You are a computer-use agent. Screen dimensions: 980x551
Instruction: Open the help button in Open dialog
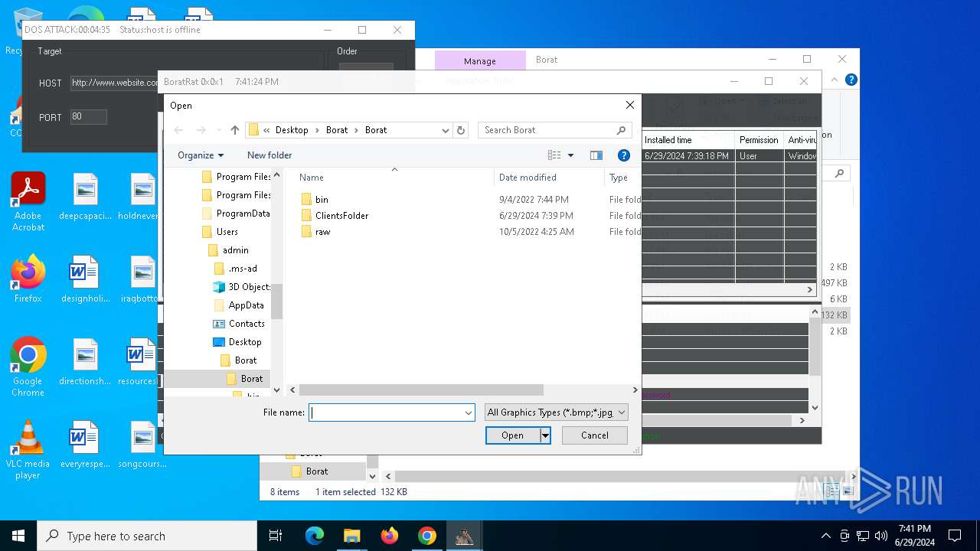coord(624,155)
